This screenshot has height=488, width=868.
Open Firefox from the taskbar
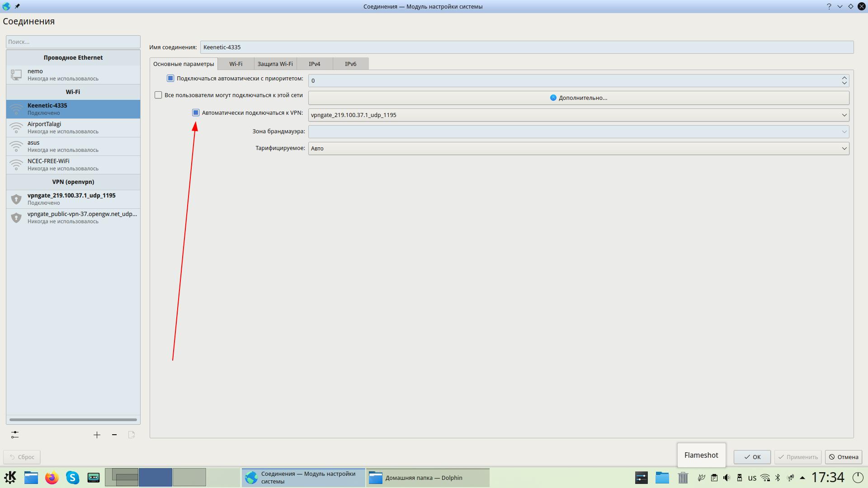(52, 478)
